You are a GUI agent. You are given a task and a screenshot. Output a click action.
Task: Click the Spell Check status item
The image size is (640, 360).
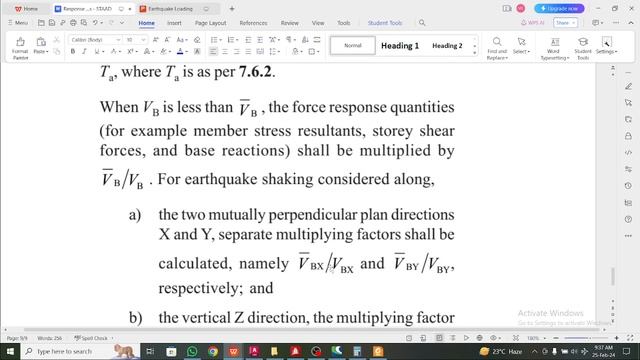tap(91, 338)
